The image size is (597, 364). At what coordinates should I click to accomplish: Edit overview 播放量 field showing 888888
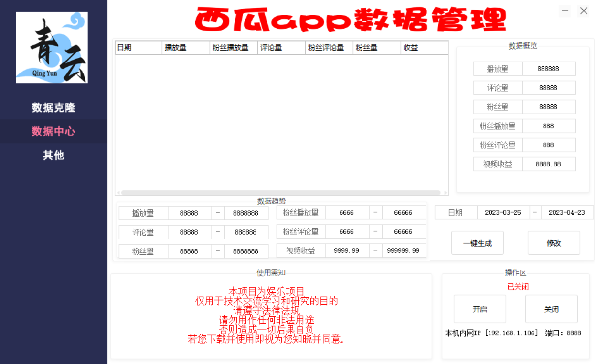(x=548, y=69)
